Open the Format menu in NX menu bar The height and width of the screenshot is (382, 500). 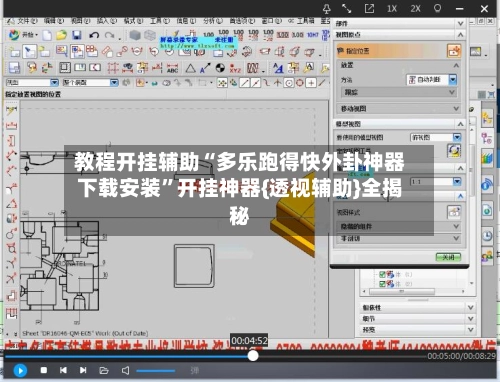point(133,21)
